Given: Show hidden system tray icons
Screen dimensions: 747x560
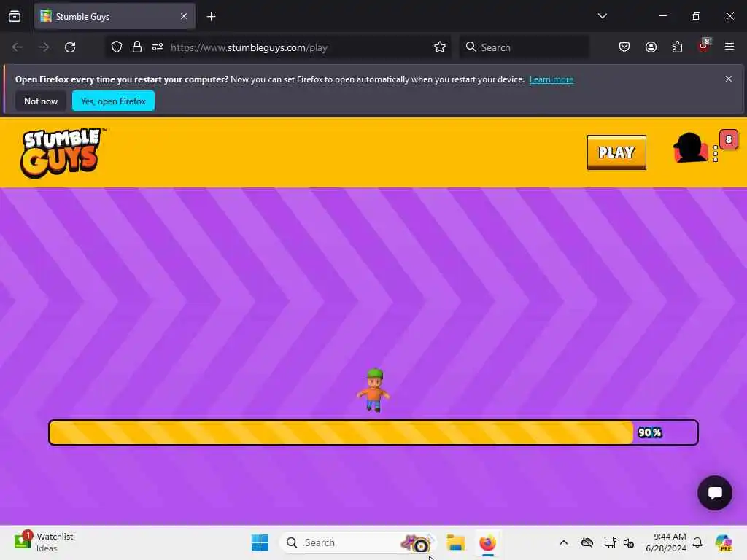Looking at the screenshot, I should coord(564,542).
